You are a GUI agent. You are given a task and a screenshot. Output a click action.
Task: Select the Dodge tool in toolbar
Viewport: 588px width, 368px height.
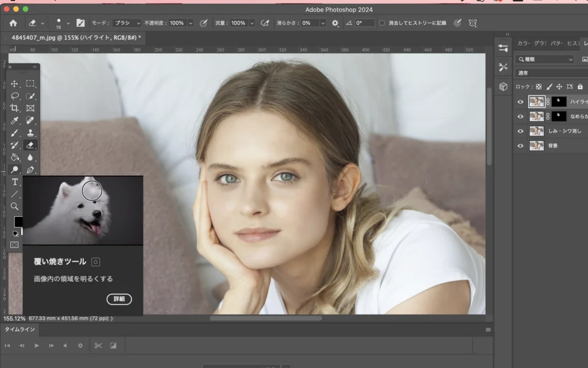[x=15, y=170]
